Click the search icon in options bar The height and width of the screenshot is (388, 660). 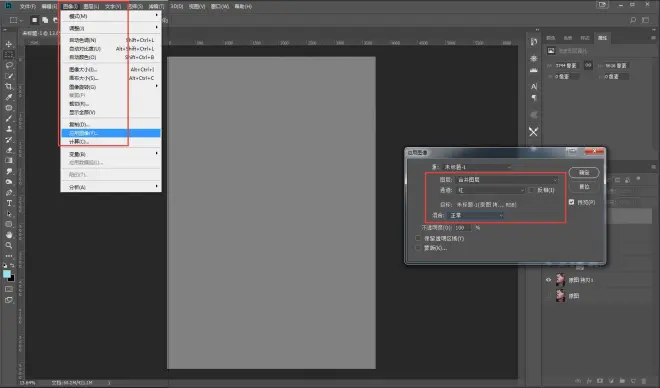tap(633, 20)
